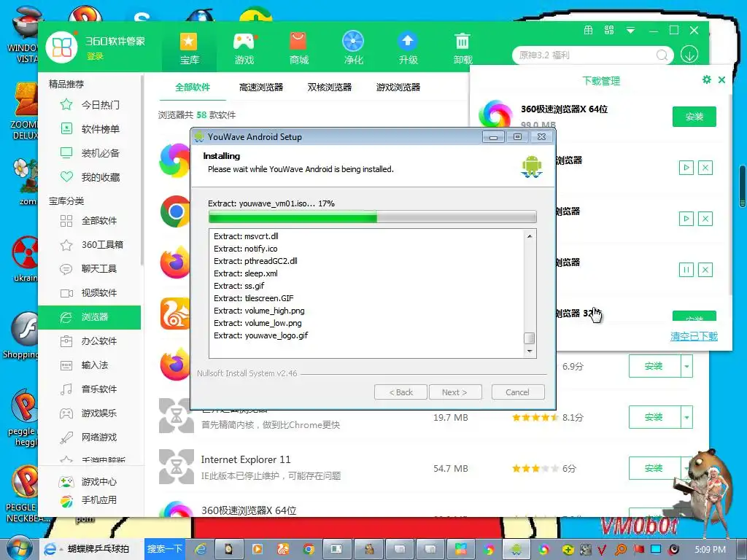Close the 下载管理 panel
This screenshot has height=560, width=747.
pos(721,80)
